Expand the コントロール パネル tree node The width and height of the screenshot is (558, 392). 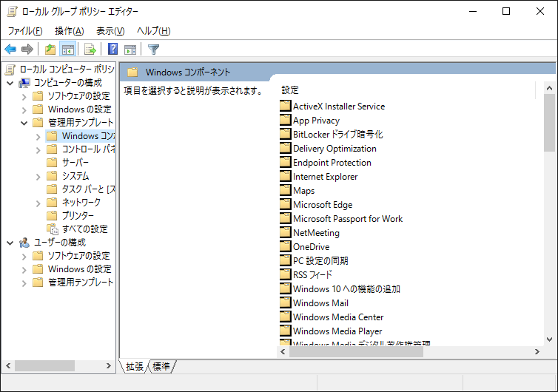38,150
